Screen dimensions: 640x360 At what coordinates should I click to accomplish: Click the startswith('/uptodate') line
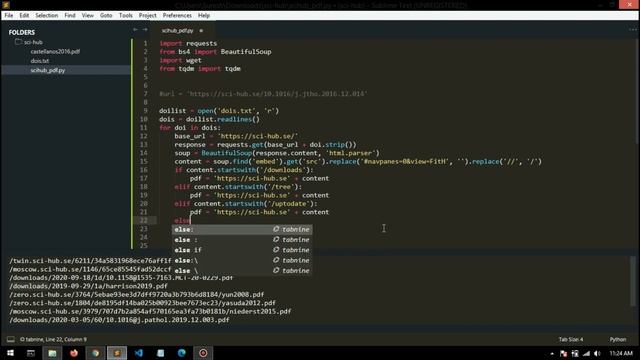(246, 204)
